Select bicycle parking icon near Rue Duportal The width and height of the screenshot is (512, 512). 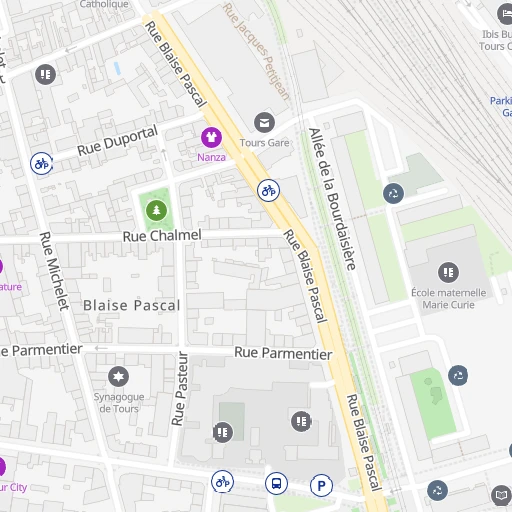point(41,164)
